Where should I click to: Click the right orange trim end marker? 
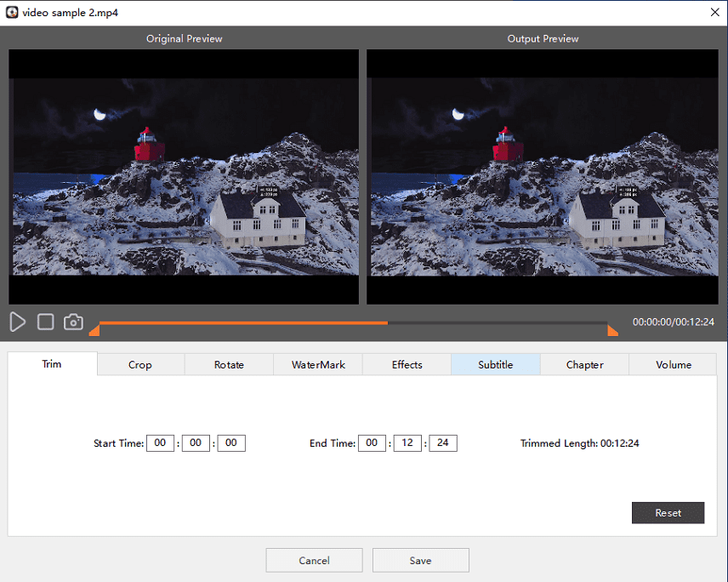coord(612,329)
